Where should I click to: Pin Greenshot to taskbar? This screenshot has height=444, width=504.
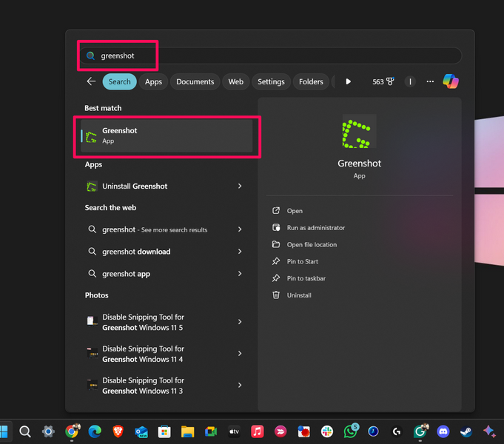[306, 278]
